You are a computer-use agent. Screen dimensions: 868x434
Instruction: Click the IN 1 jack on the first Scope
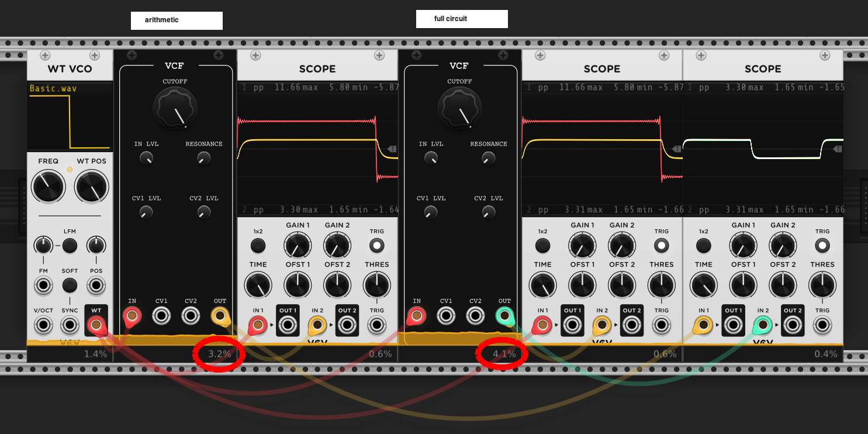click(258, 325)
